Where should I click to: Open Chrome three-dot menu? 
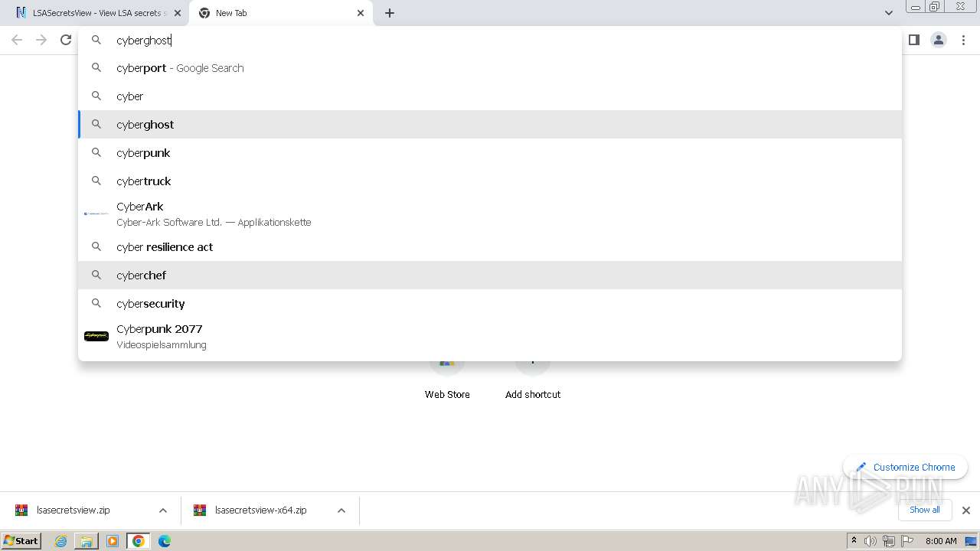point(964,40)
